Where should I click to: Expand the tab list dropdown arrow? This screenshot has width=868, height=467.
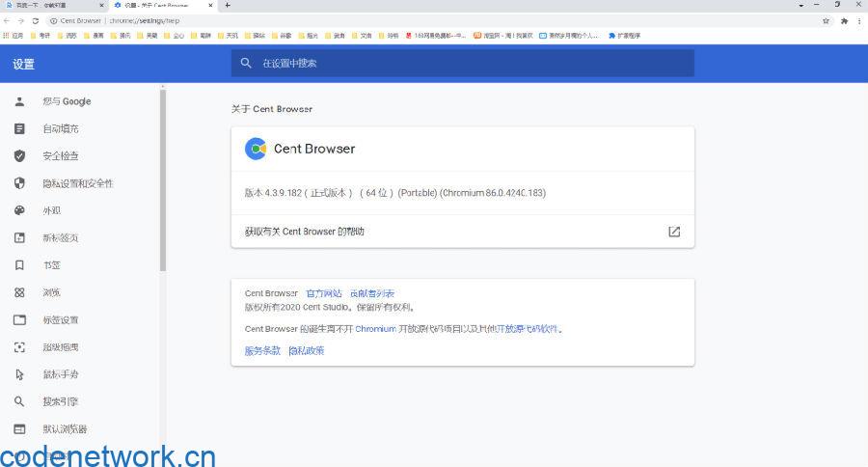point(801,5)
